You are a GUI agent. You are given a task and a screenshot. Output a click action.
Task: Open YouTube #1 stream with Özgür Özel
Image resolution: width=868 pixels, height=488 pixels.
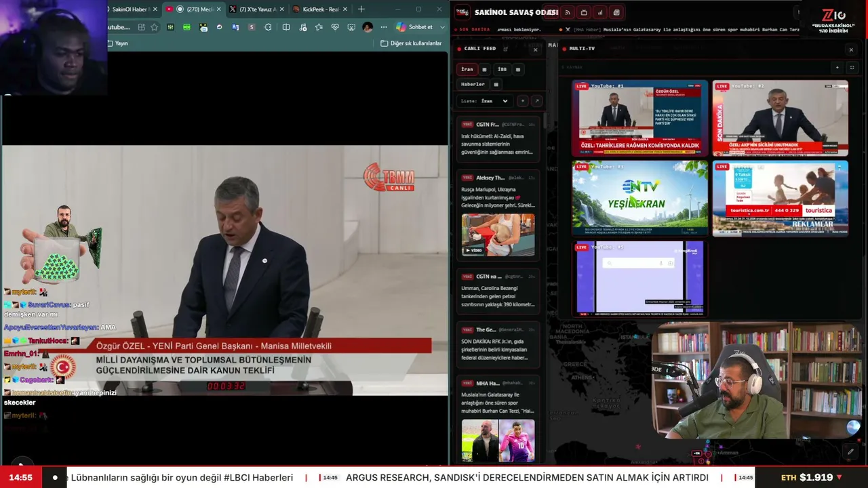(x=640, y=119)
